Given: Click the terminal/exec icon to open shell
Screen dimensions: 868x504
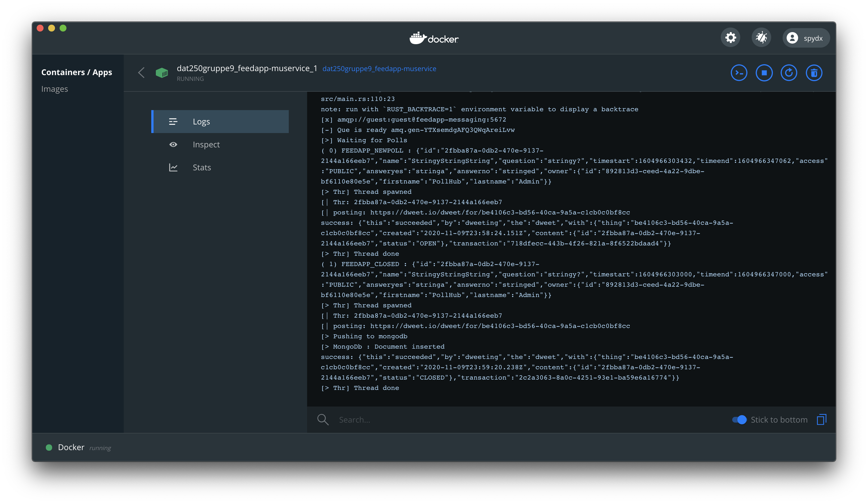Looking at the screenshot, I should [739, 73].
